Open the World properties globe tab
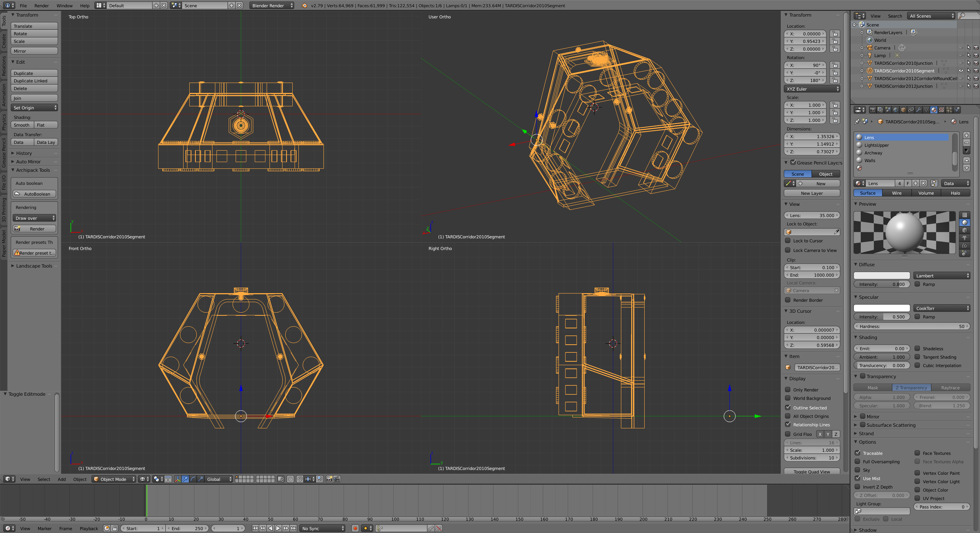 click(896, 110)
